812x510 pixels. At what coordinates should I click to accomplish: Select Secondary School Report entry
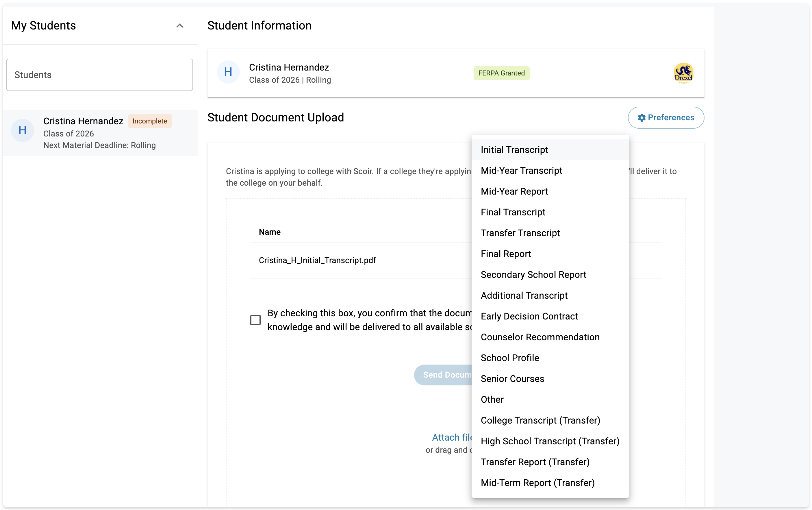pos(533,275)
